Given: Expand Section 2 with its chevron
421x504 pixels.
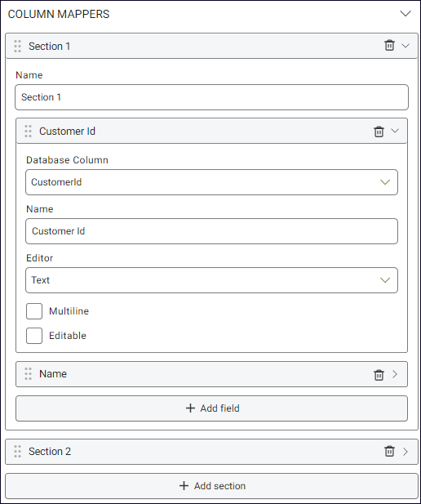Looking at the screenshot, I should [x=405, y=452].
